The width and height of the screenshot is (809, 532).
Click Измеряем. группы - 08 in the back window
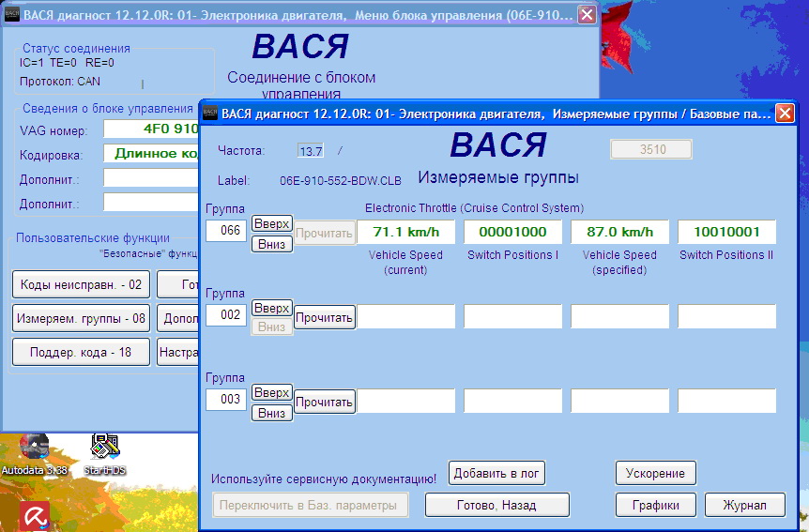tap(81, 318)
